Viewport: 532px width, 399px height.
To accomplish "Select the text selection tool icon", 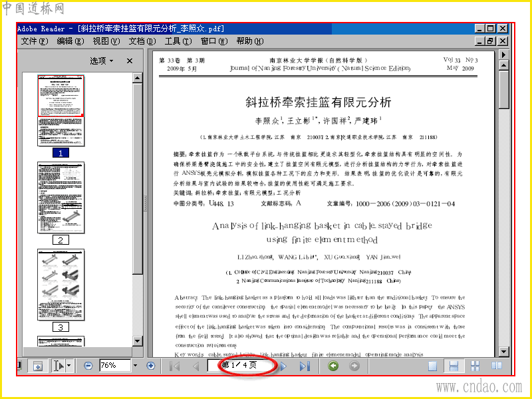I will click(x=59, y=366).
